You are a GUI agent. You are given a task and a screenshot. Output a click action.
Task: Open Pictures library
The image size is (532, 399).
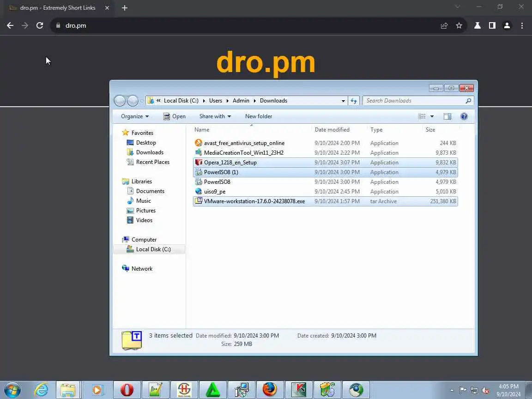point(145,211)
